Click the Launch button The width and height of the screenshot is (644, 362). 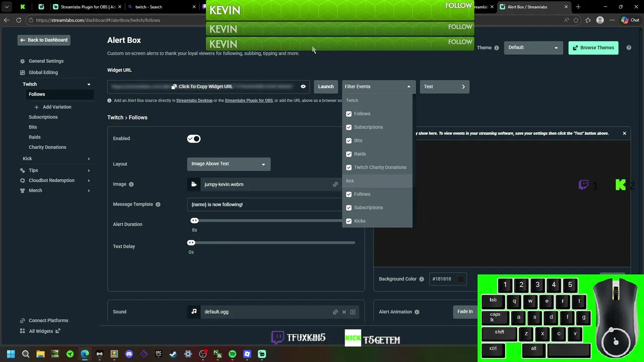coord(326,86)
